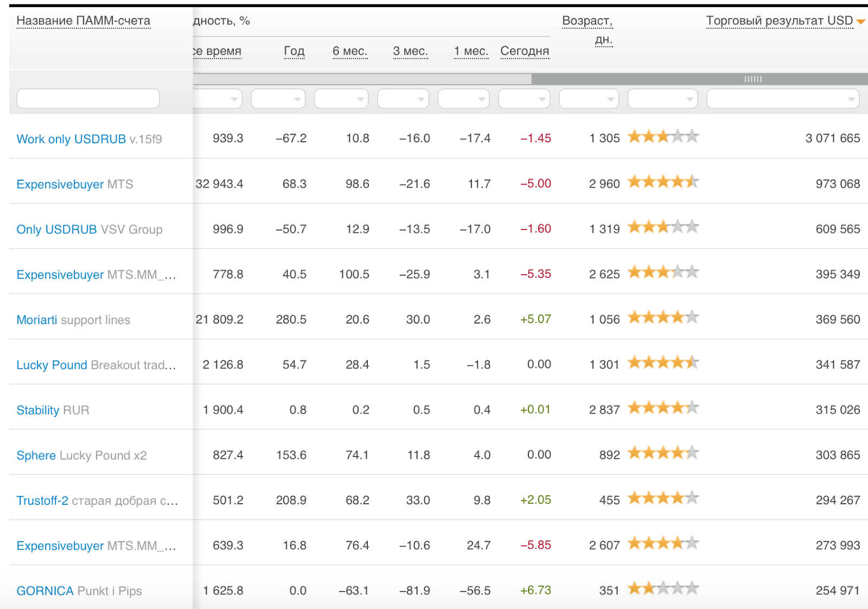868x609 pixels.
Task: Open the Год column filter dropdown
Action: click(278, 99)
